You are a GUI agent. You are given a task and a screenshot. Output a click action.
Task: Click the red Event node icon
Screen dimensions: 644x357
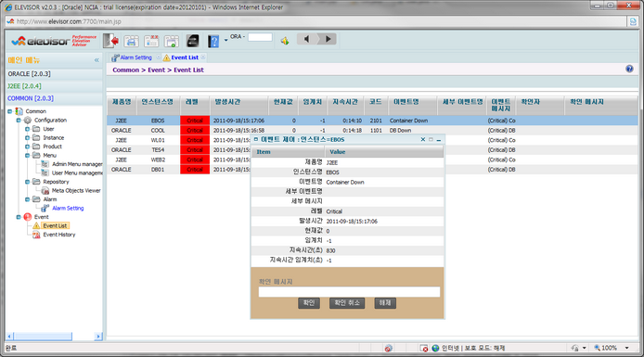click(28, 217)
